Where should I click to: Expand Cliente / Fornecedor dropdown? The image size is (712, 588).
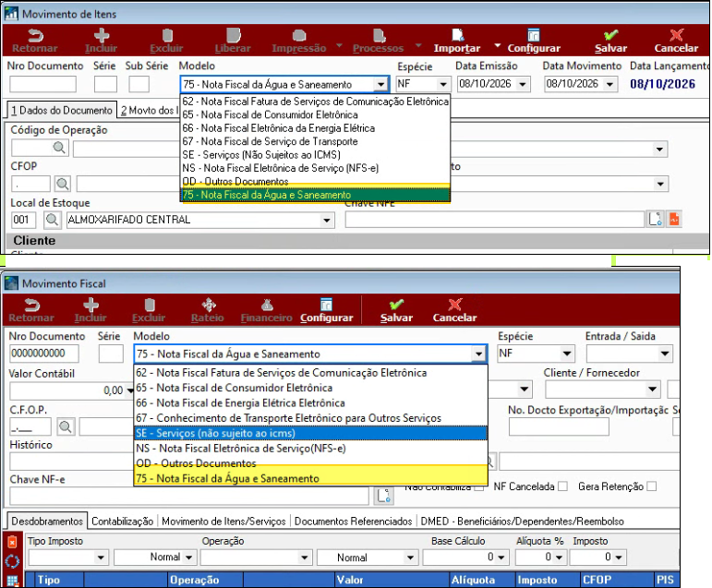[x=652, y=390]
